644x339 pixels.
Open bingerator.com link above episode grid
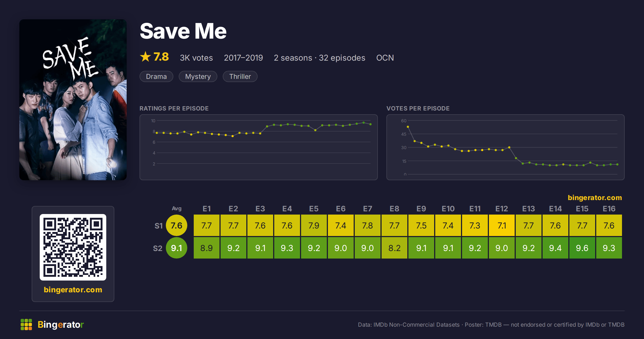tap(595, 198)
